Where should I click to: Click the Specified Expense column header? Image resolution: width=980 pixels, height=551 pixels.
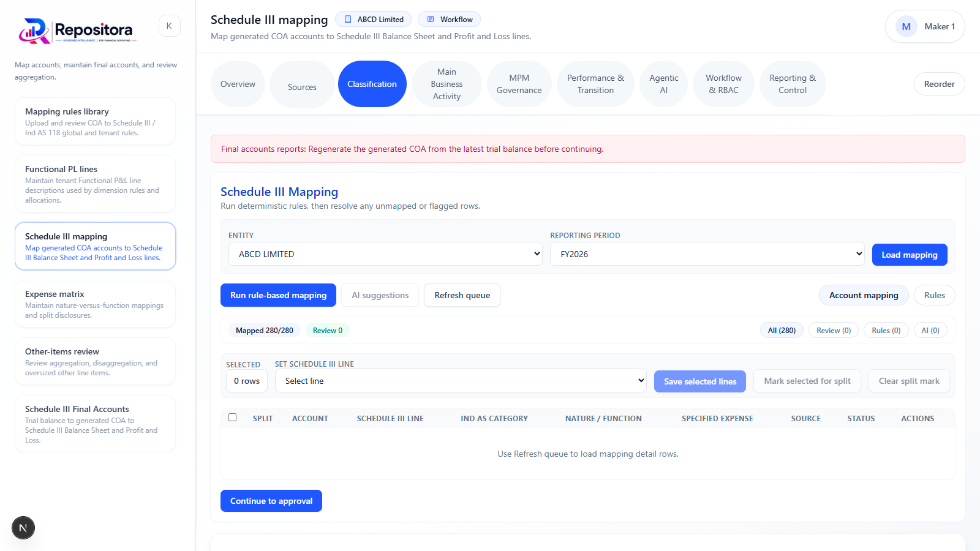(717, 419)
